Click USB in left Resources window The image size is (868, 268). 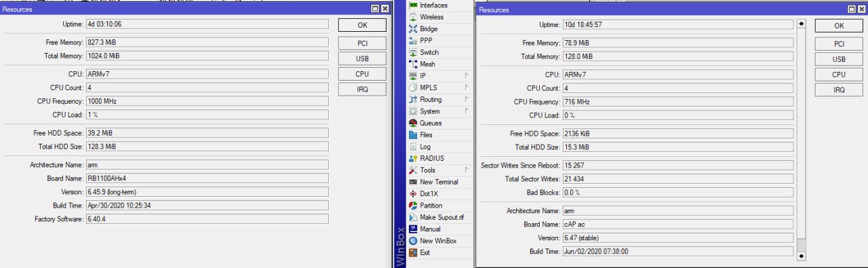[x=362, y=58]
